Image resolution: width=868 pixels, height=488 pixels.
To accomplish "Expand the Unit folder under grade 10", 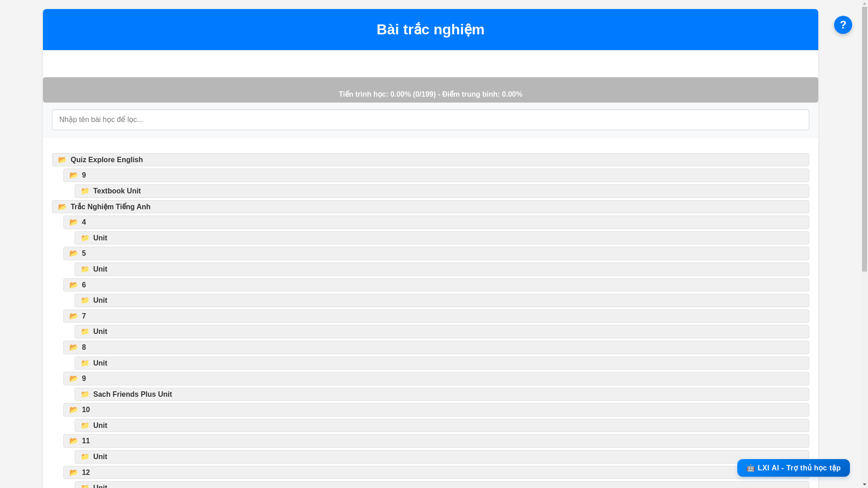I will (x=442, y=426).
